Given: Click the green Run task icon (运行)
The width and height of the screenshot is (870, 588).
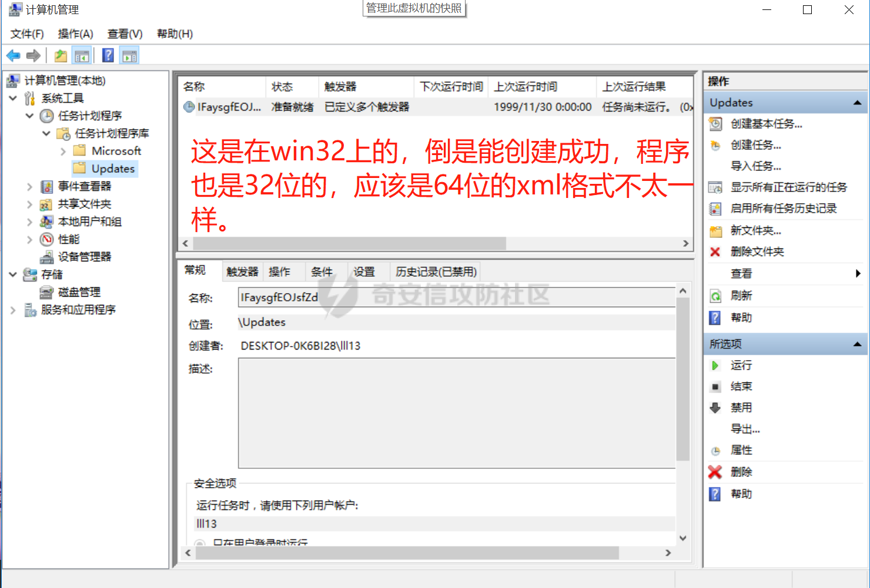Looking at the screenshot, I should (x=715, y=365).
